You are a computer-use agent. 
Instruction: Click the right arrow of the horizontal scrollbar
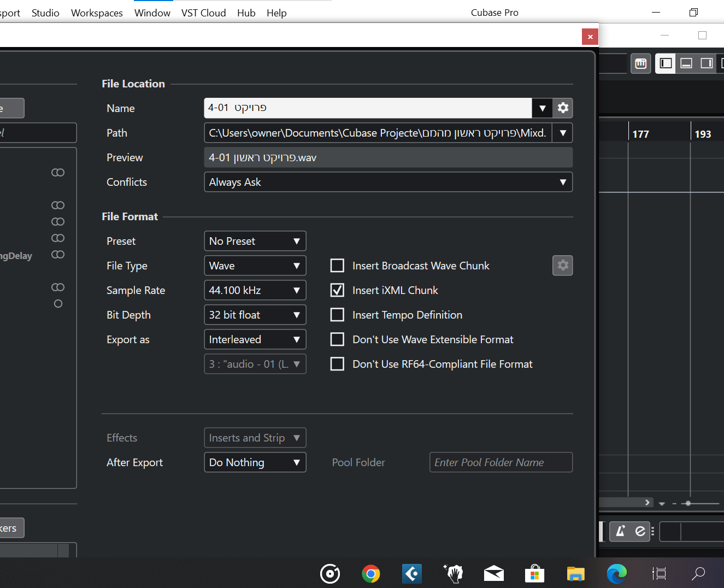click(x=648, y=502)
